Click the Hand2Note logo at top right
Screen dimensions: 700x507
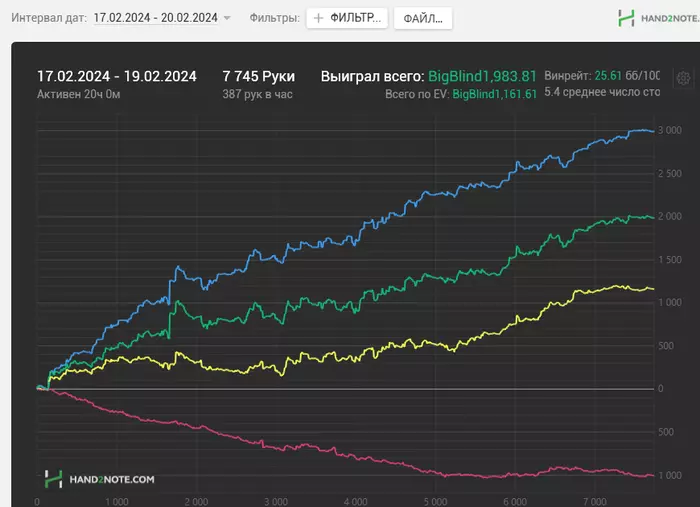click(x=658, y=18)
